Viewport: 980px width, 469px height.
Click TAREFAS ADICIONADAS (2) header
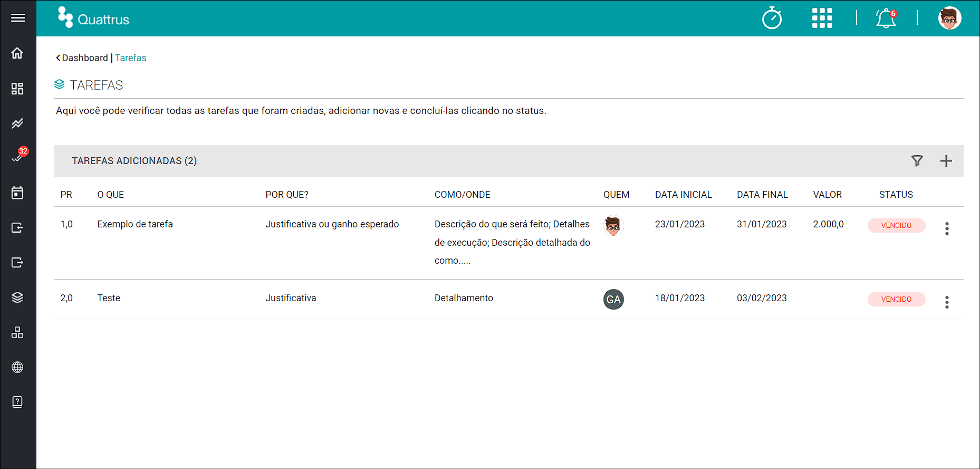click(134, 161)
